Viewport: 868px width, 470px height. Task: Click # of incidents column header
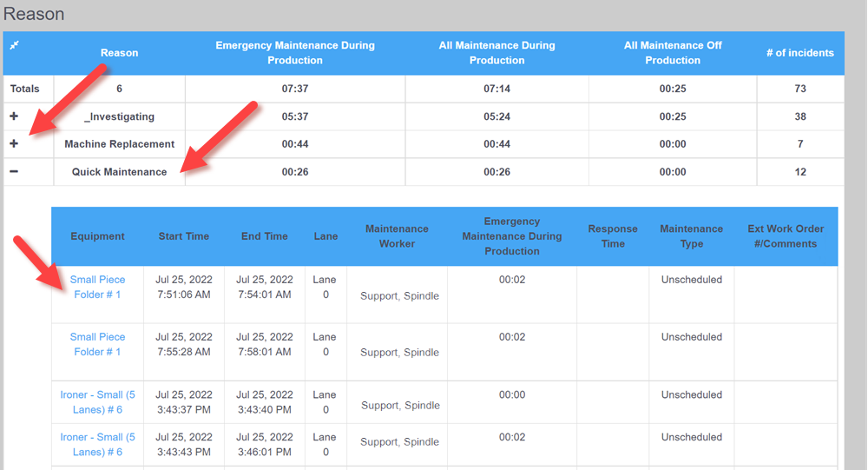(x=800, y=53)
